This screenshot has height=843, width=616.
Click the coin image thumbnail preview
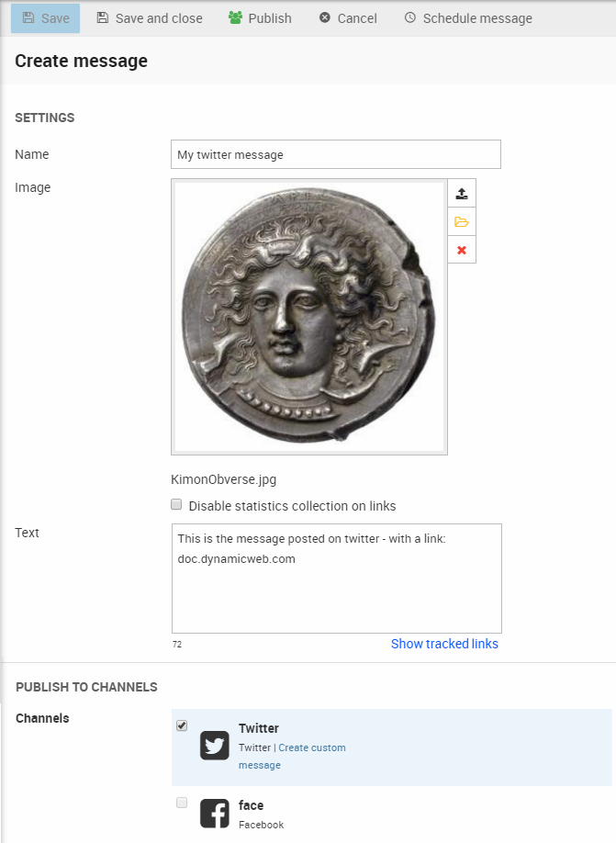(309, 317)
